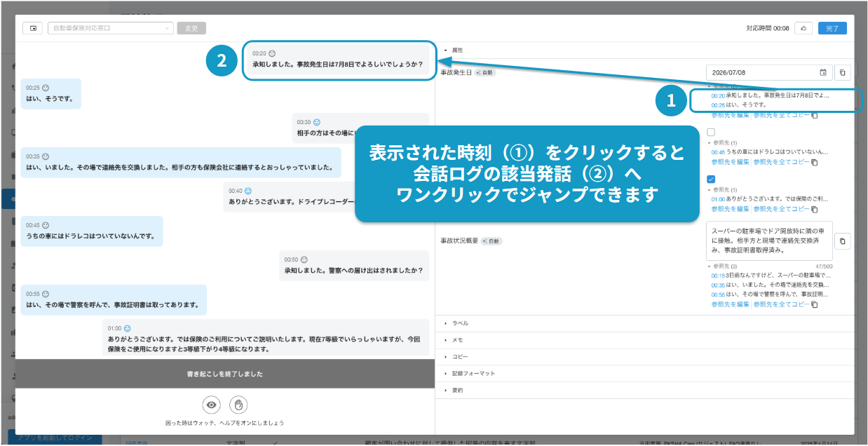Click the blue smiley on the 01:00 chat message
Viewport: 868px width, 446px height.
tap(127, 328)
